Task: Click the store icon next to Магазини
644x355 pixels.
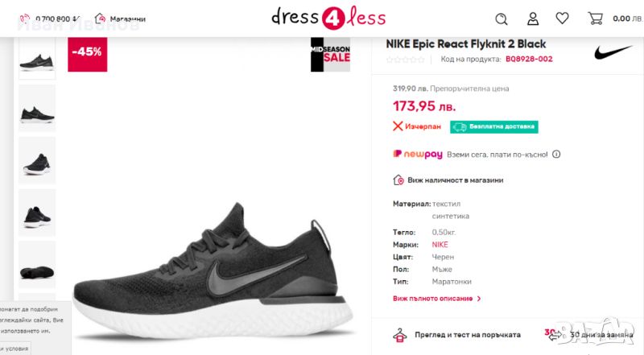Action: tap(100, 19)
